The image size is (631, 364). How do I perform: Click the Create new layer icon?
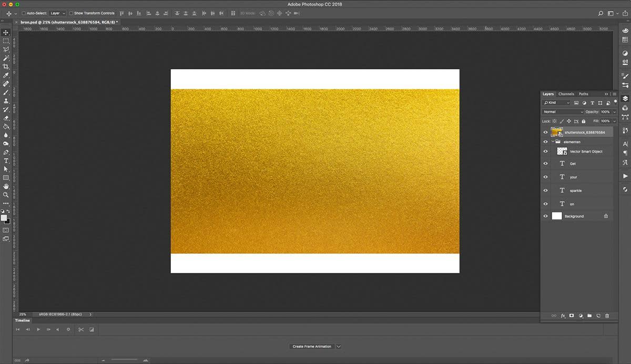click(598, 316)
